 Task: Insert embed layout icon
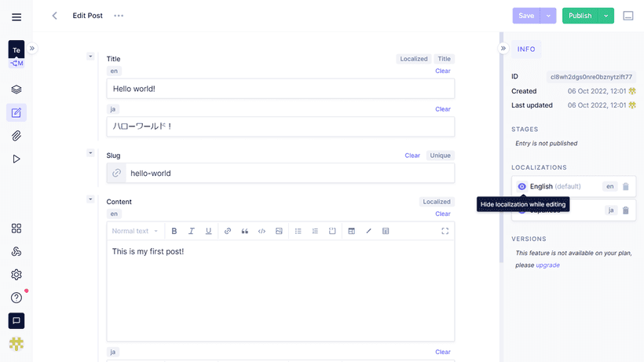(352, 231)
